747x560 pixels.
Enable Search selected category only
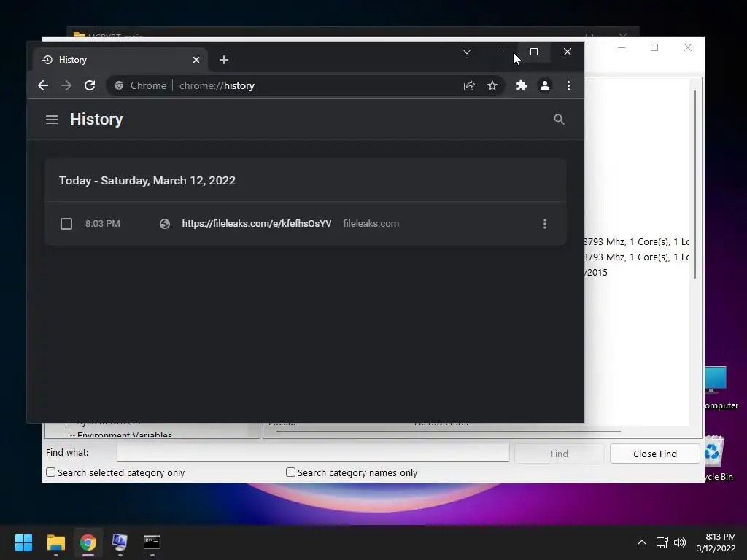(x=50, y=472)
